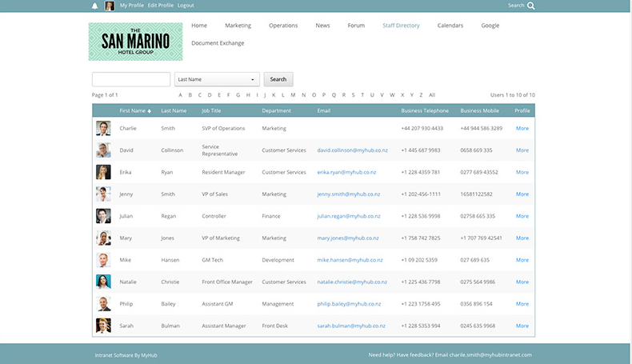The image size is (632, 364).
Task: Sort table by Department column
Action: tap(276, 110)
